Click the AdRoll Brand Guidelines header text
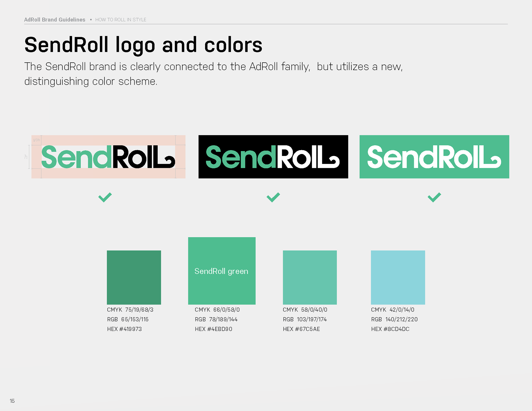 pos(55,20)
